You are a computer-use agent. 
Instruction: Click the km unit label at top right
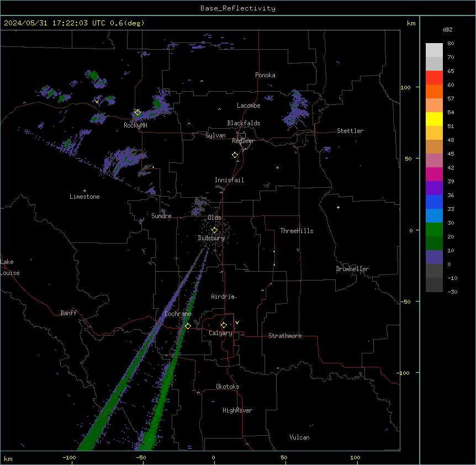[411, 23]
